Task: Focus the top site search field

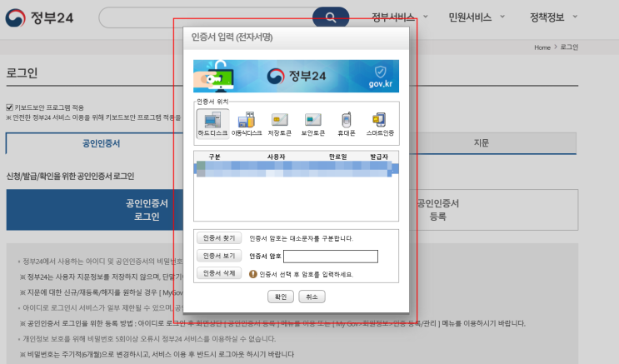Action: [x=206, y=17]
